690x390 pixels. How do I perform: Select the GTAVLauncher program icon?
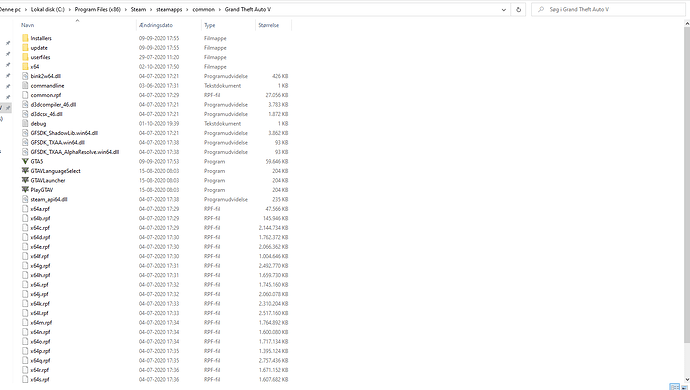(x=25, y=180)
